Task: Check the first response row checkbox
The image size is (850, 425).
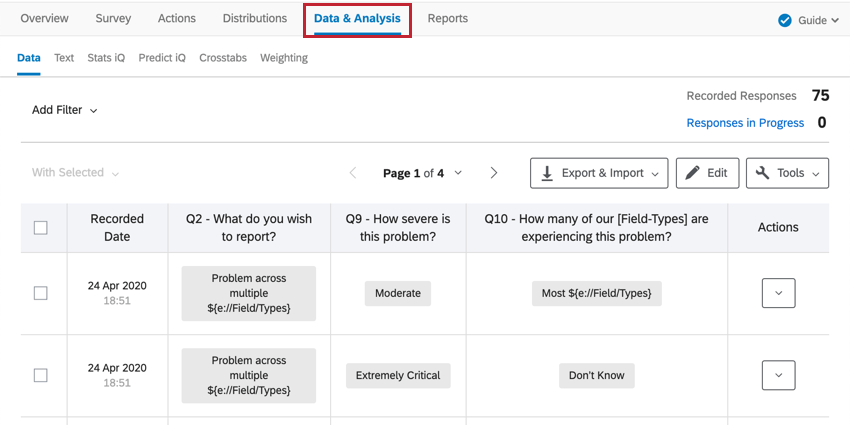Action: pyautogui.click(x=41, y=293)
